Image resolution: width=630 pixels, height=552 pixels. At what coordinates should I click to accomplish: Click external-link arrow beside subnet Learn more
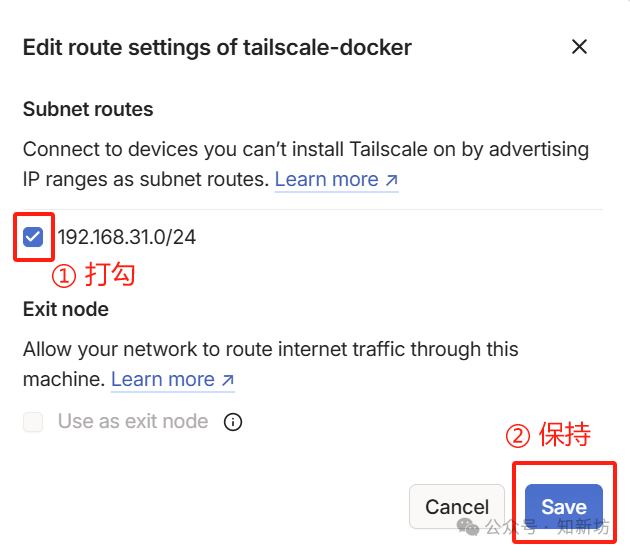pos(391,180)
